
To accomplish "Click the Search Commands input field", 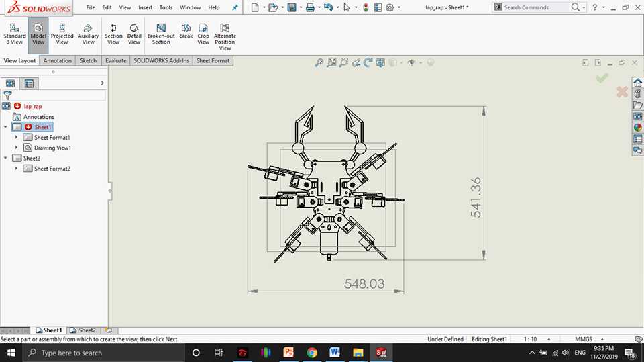I will (x=535, y=7).
